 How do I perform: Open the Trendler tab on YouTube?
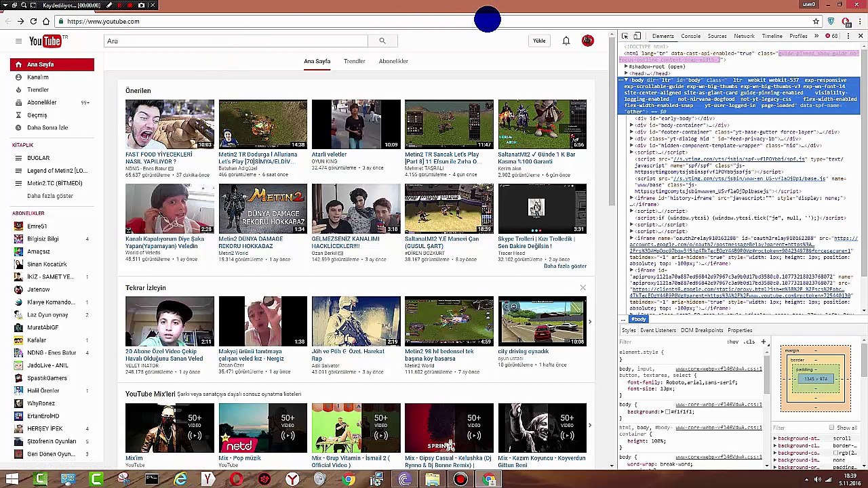pos(354,61)
